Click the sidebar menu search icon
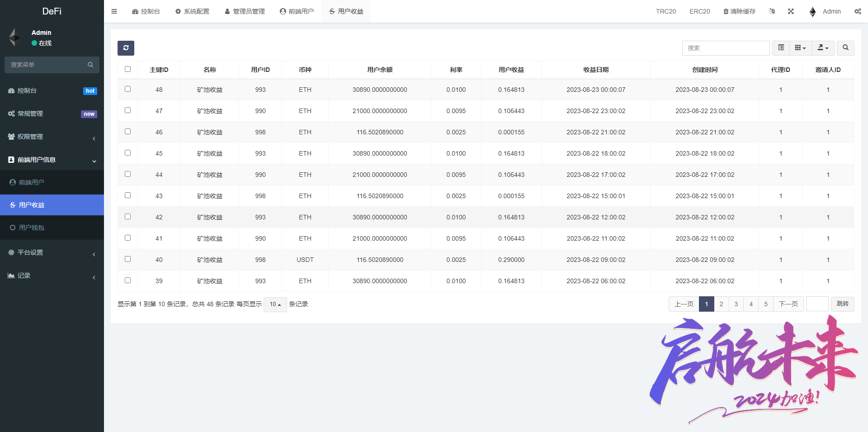Viewport: 868px width, 432px height. click(x=90, y=65)
